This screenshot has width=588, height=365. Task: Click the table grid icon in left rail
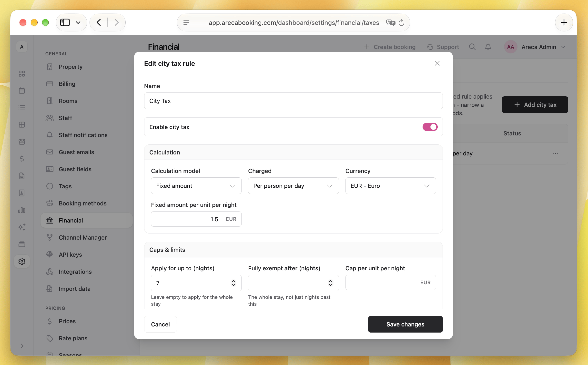click(x=22, y=125)
